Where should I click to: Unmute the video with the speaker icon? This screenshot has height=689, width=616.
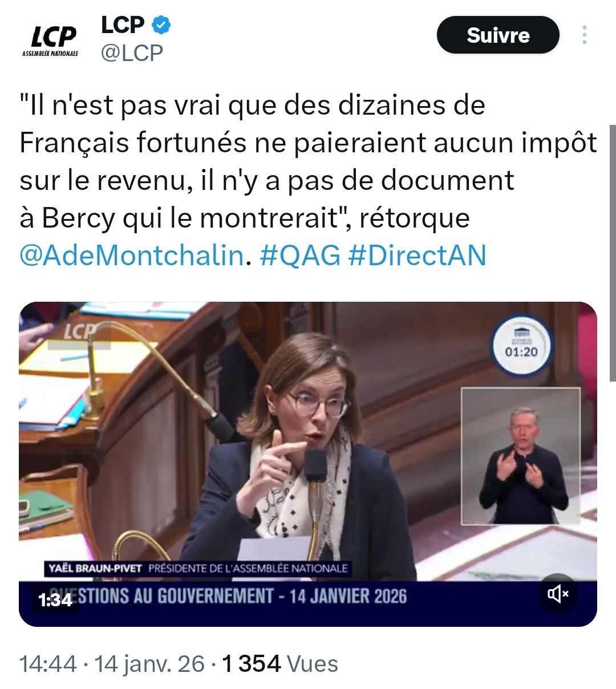click(x=558, y=594)
